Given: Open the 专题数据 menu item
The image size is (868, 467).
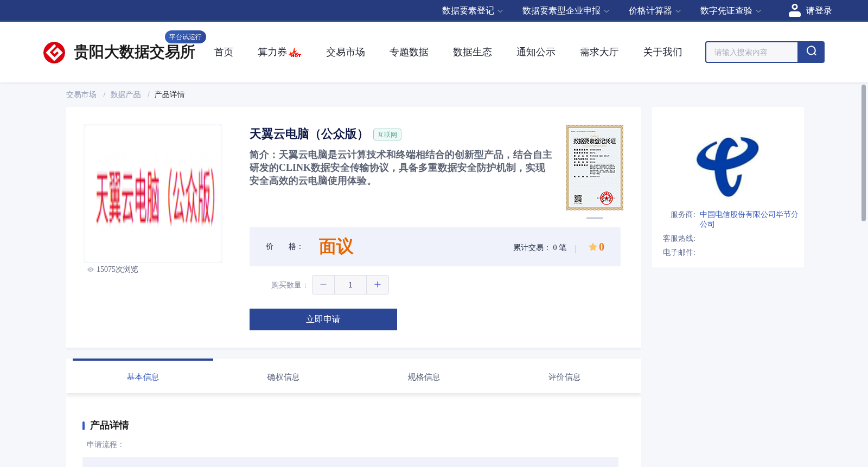Looking at the screenshot, I should [409, 52].
